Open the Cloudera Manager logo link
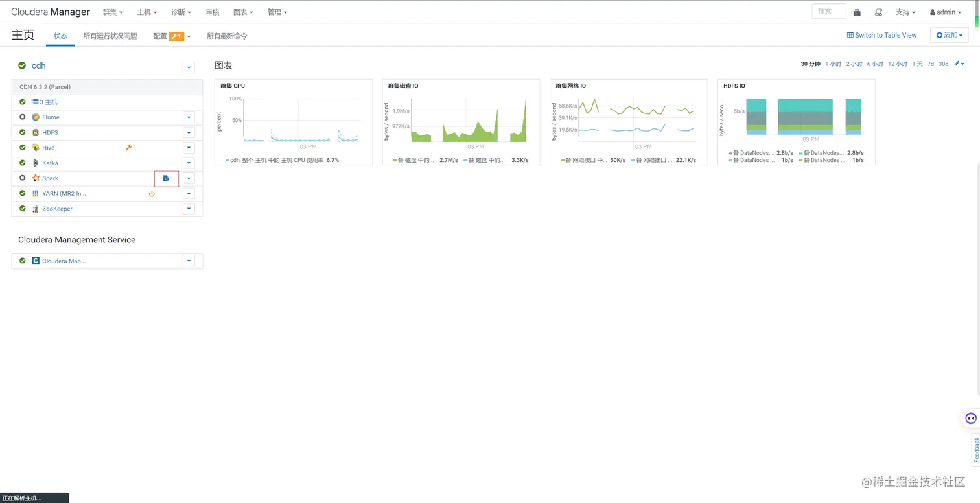 pyautogui.click(x=51, y=12)
